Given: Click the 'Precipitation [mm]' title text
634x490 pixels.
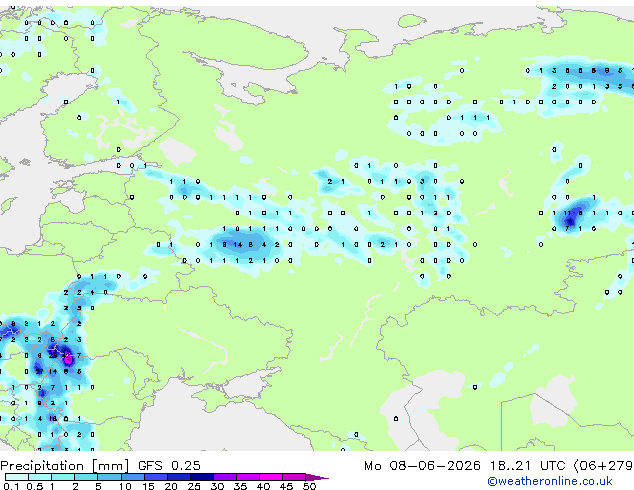Looking at the screenshot, I should pos(65,466).
